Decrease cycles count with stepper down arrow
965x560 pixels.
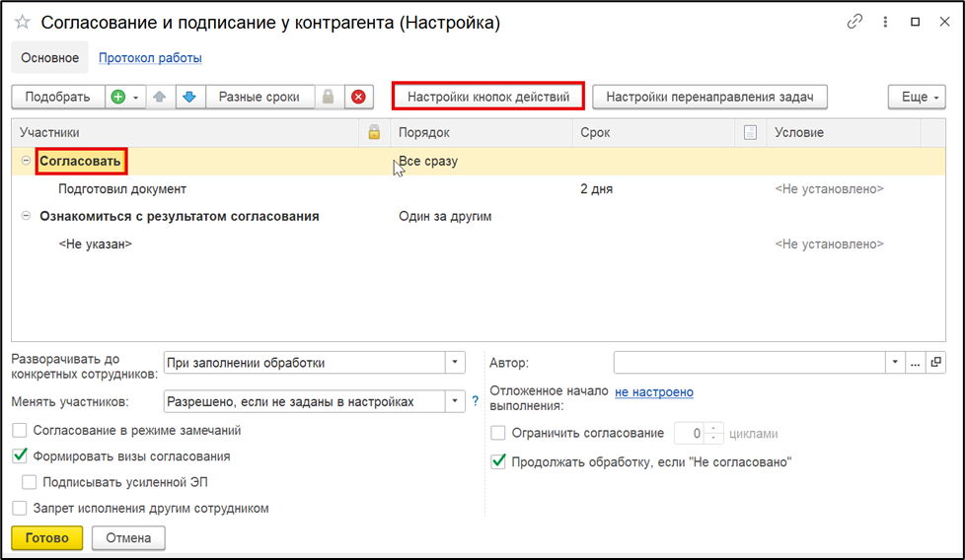click(x=713, y=439)
